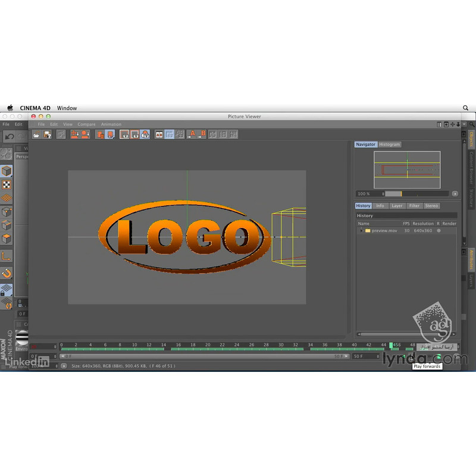Viewport: 476px width, 476px height.
Task: Click the L-shaped axis icon in left palette
Action: (x=7, y=256)
